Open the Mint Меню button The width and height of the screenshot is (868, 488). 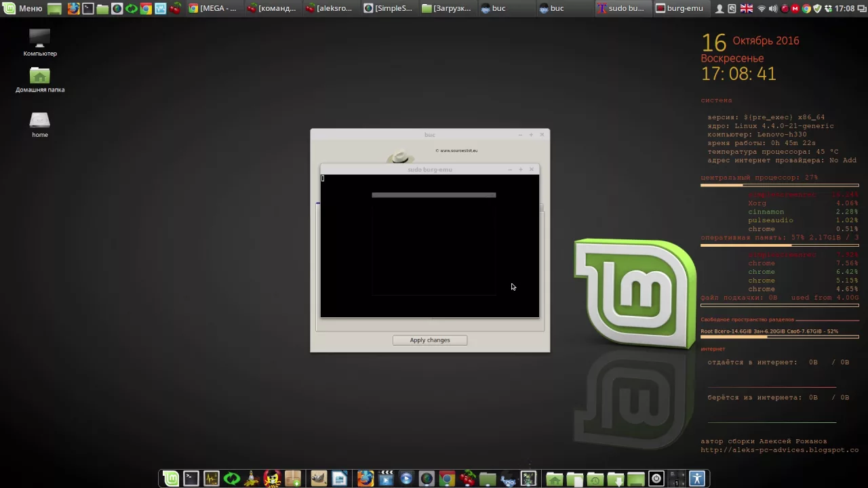point(22,8)
